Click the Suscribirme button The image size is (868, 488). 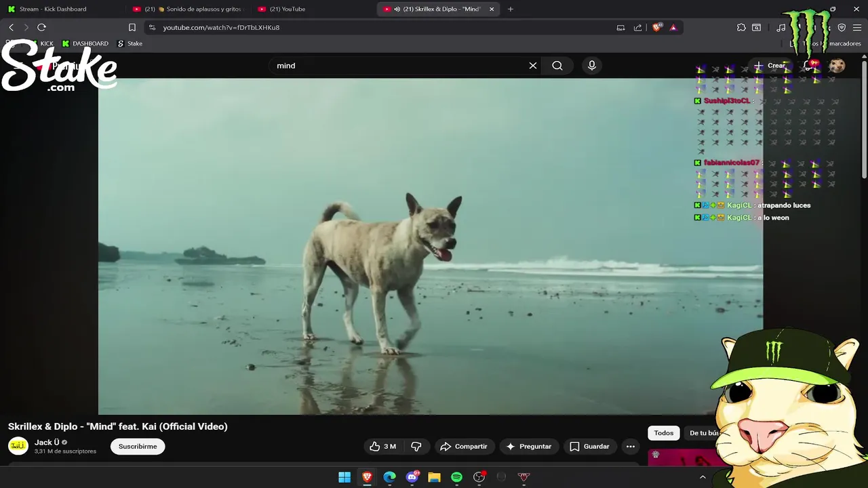[x=138, y=446]
